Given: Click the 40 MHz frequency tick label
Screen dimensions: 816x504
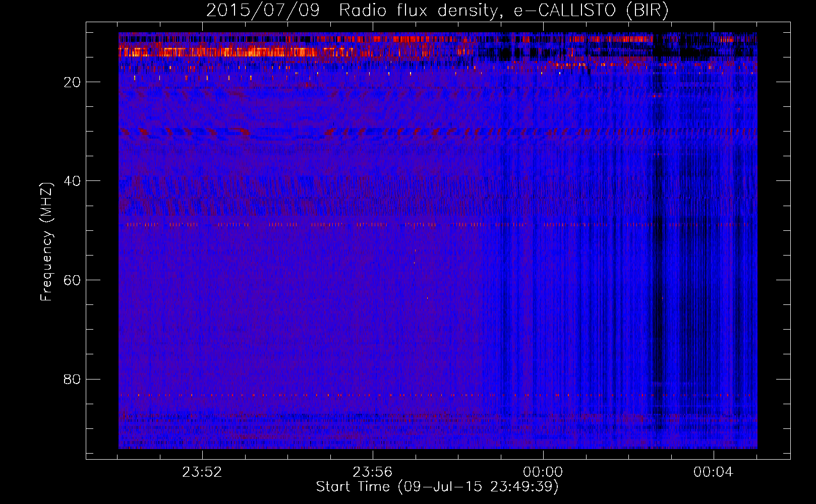Looking at the screenshot, I should pyautogui.click(x=73, y=181).
